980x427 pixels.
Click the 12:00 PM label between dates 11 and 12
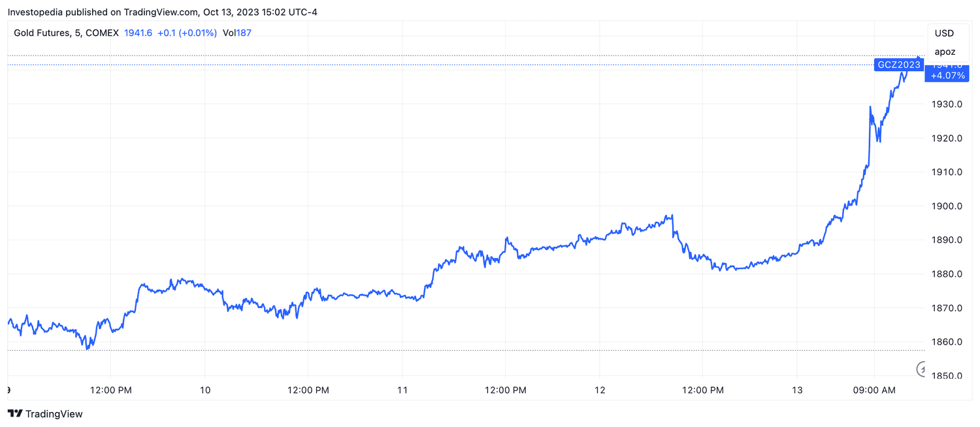click(504, 390)
